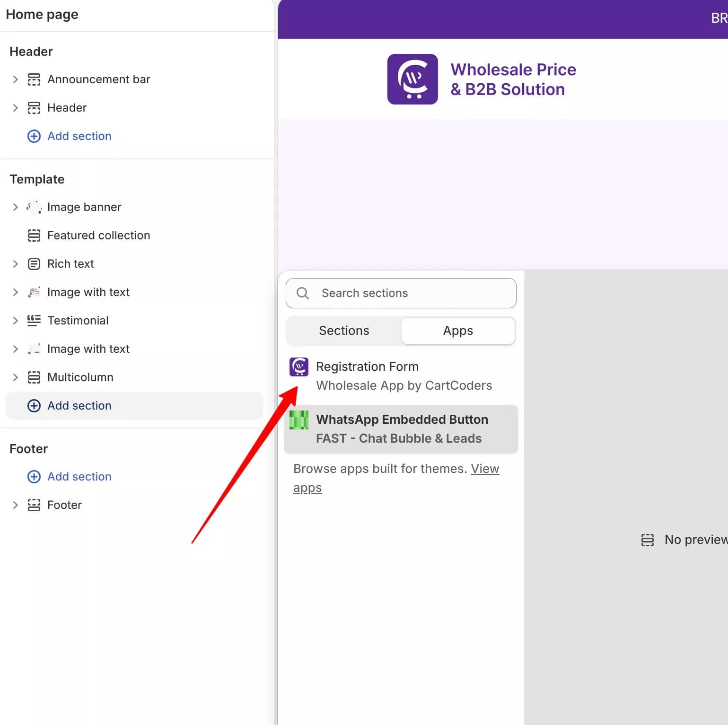
Task: Select the Rich text section
Action: coord(134,264)
